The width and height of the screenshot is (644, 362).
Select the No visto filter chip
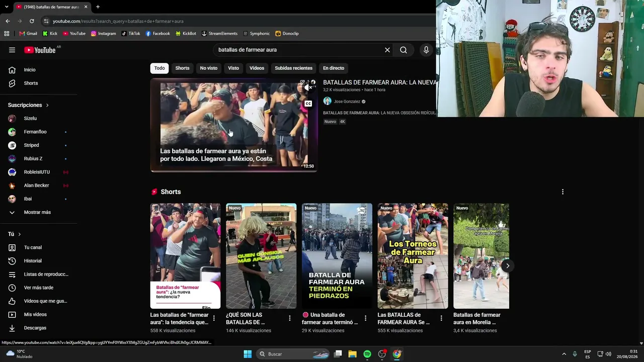[209, 68]
